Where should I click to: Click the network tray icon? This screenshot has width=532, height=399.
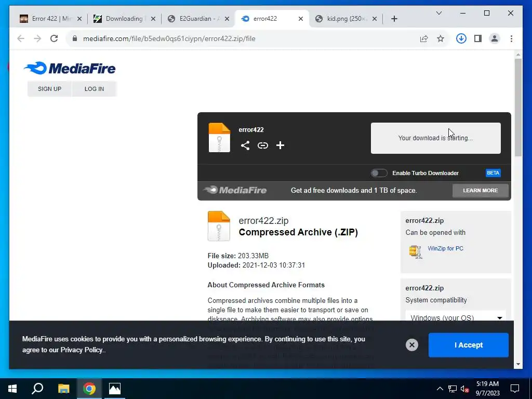tap(453, 389)
